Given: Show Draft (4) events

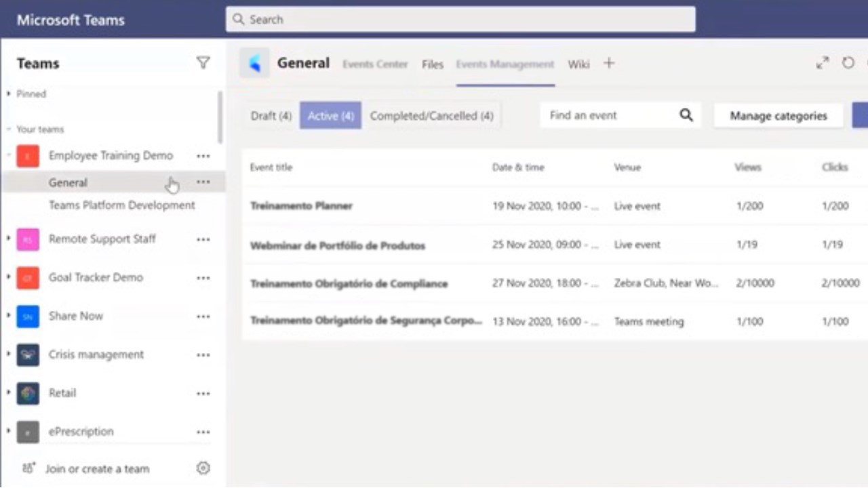Looking at the screenshot, I should (x=271, y=116).
